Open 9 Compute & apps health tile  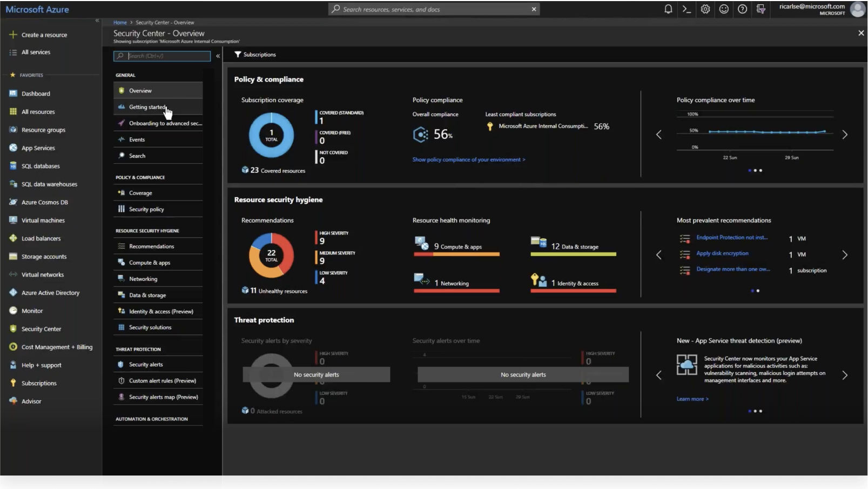456,246
